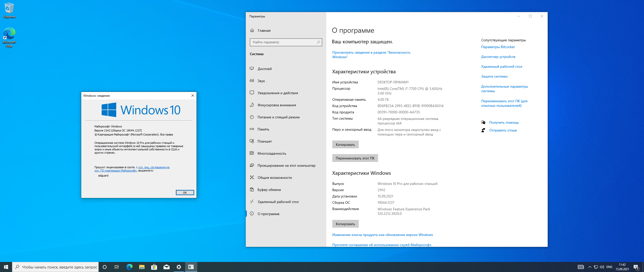
Task: Open Task View from the taskbar
Action: [117, 267]
